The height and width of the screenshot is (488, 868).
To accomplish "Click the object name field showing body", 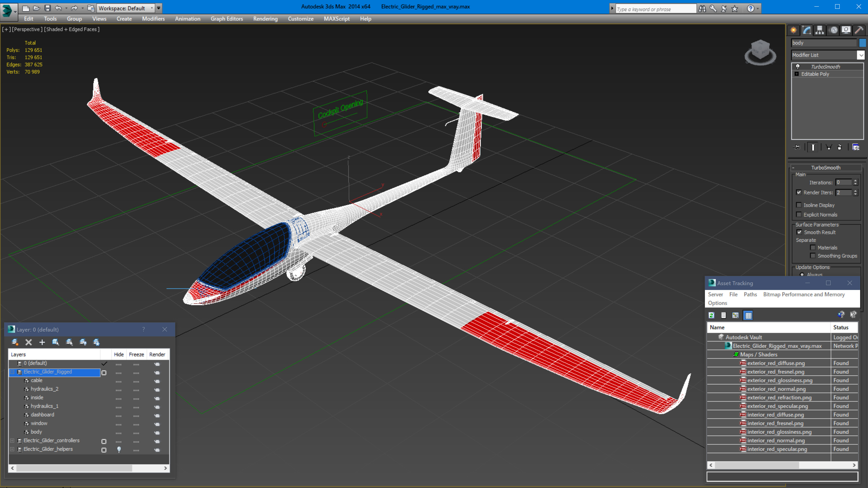I will (824, 43).
